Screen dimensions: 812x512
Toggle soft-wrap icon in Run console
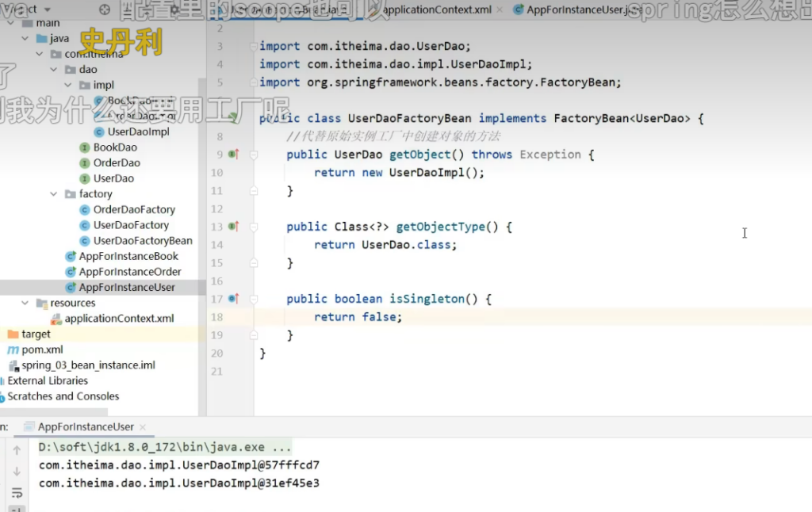[17, 492]
